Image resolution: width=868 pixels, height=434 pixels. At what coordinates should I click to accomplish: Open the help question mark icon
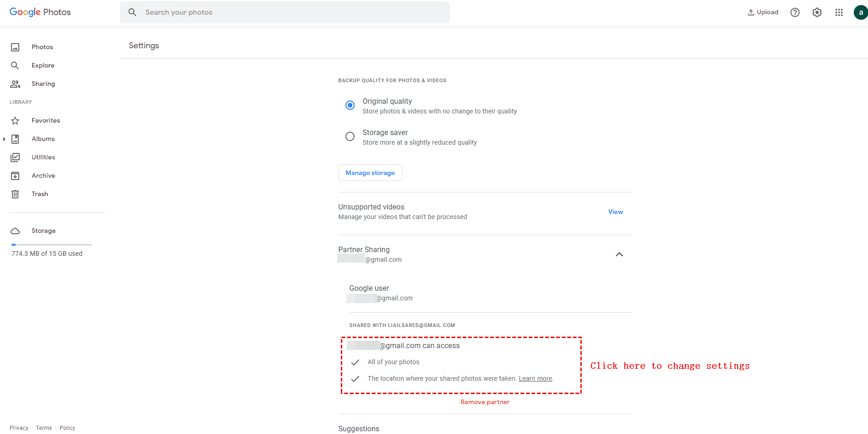pos(795,12)
